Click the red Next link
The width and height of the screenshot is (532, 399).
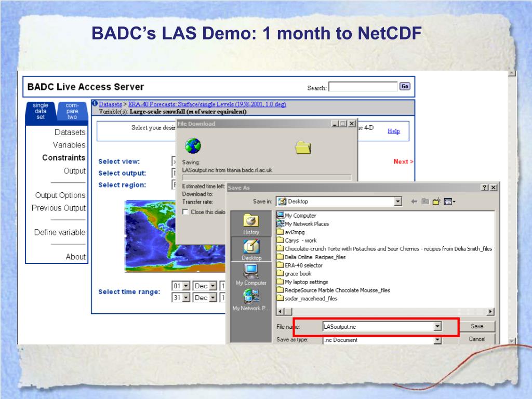(403, 162)
